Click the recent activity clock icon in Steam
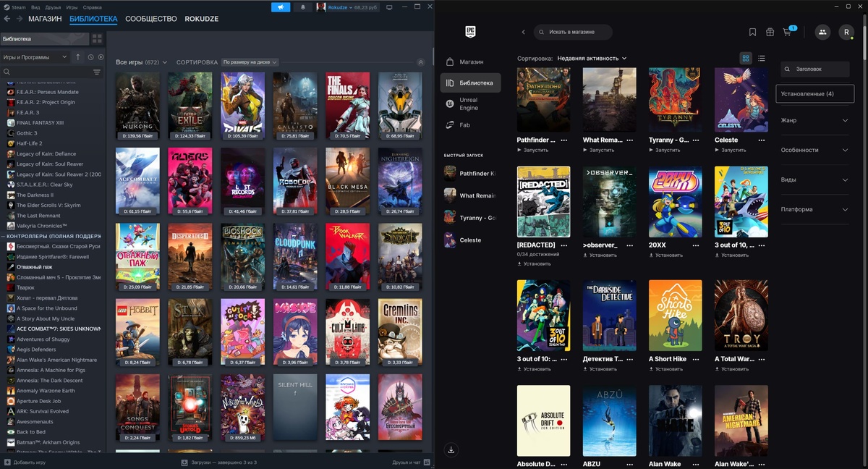This screenshot has width=868, height=469. (90, 57)
